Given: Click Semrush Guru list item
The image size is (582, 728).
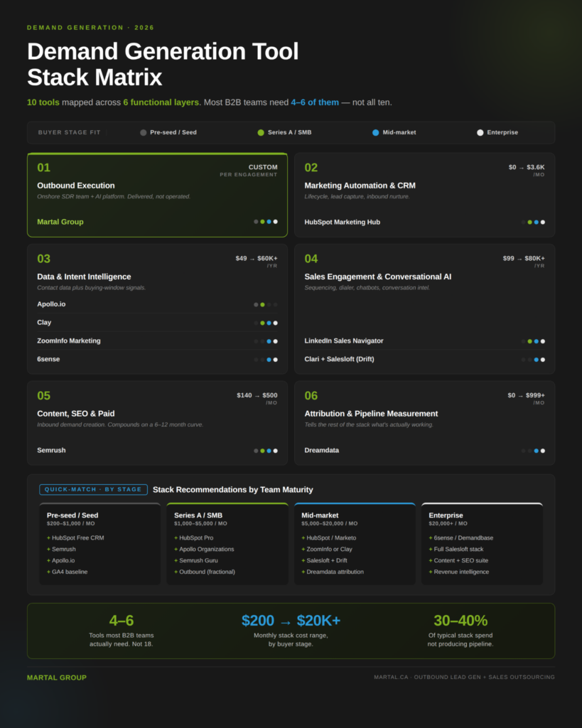Looking at the screenshot, I should [x=195, y=560].
